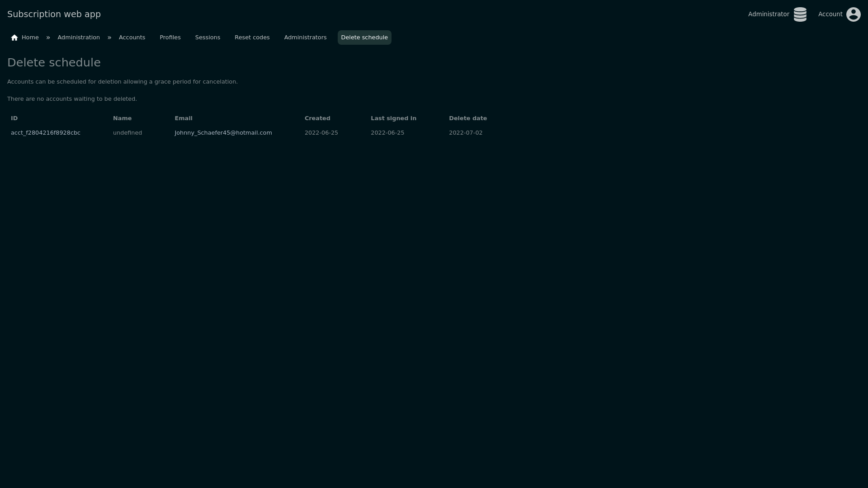The width and height of the screenshot is (868, 488).
Task: Click the Johnny_Schaefer45@hotmail.com email link
Action: (223, 133)
